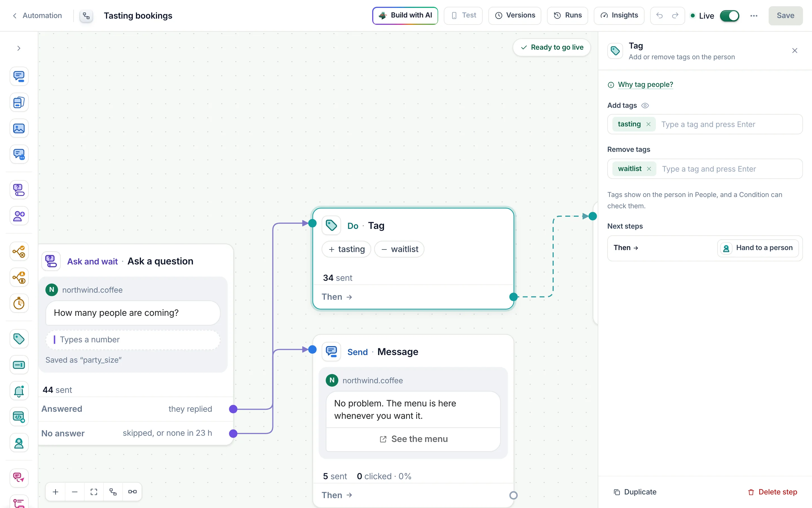
Task: Add a Wait timer step icon
Action: pyautogui.click(x=19, y=303)
